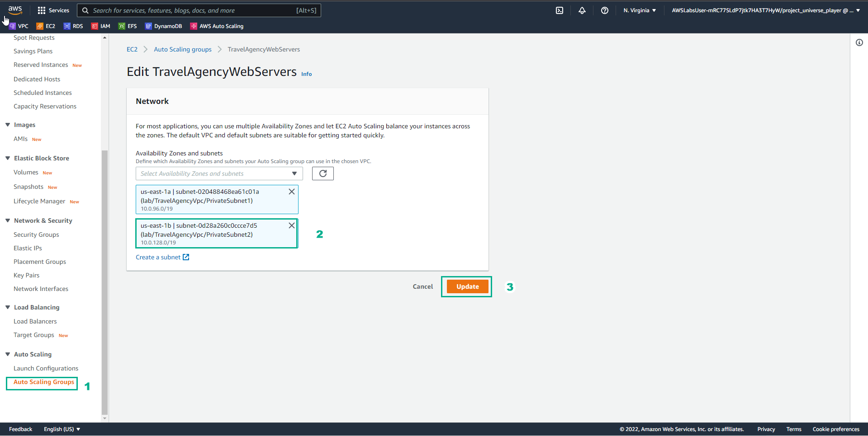Screen dimensions: 868x436
Task: Open the Services grid menu
Action: [x=53, y=10]
